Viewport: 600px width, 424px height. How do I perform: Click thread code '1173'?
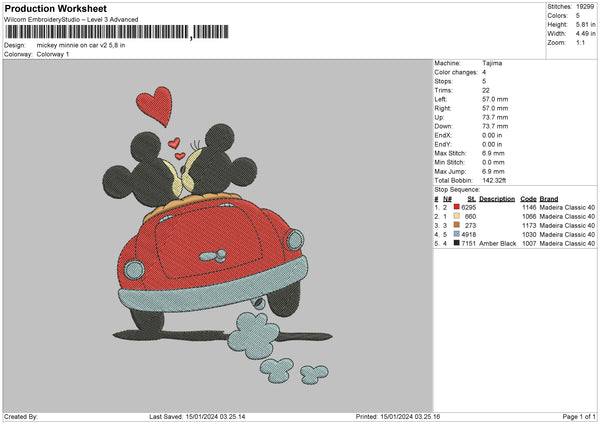529,225
